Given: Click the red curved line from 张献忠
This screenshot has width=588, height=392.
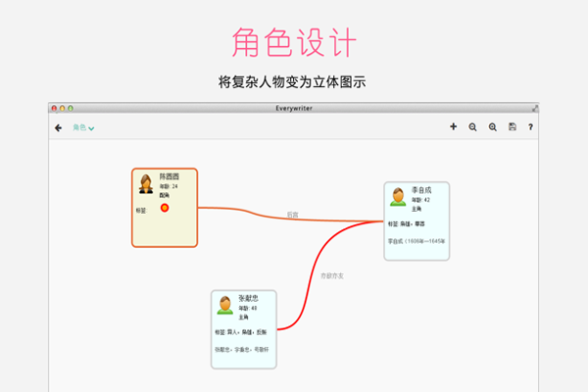Looking at the screenshot, I should (310, 285).
